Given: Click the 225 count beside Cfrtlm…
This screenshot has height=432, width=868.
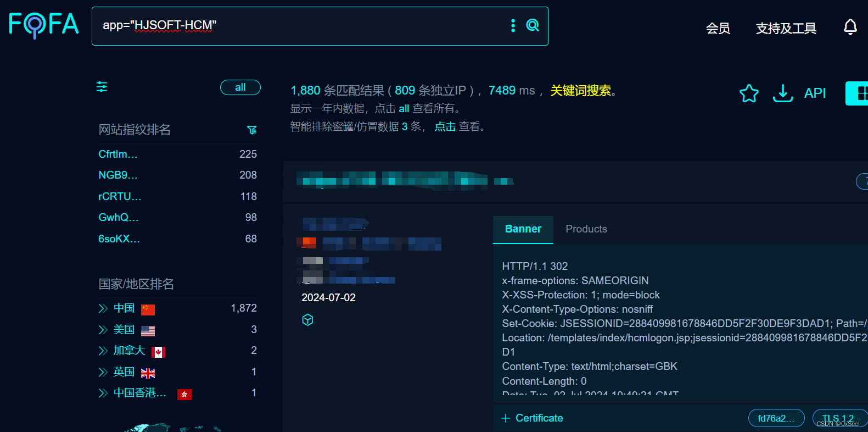Looking at the screenshot, I should [x=248, y=154].
